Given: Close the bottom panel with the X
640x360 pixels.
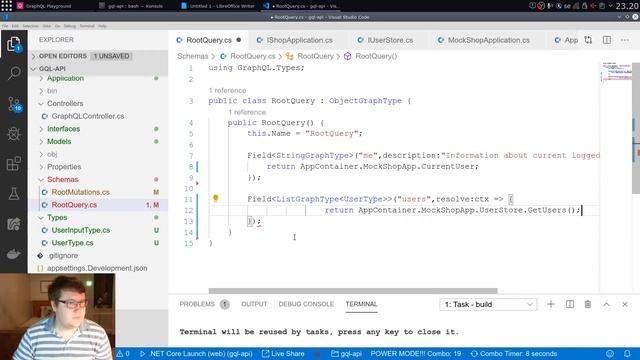Looking at the screenshot, I should (x=624, y=304).
